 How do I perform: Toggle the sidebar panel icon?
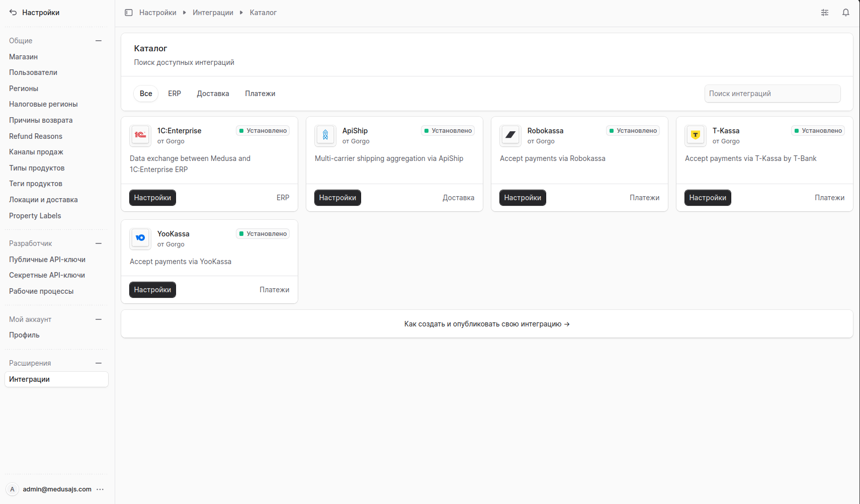[129, 13]
